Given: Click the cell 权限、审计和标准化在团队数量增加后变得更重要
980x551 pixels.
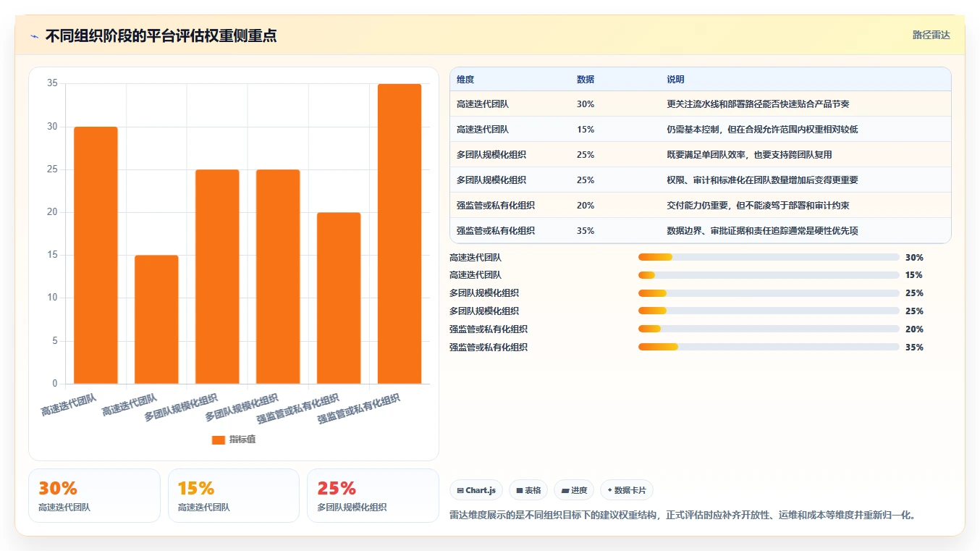Looking at the screenshot, I should (x=762, y=180).
